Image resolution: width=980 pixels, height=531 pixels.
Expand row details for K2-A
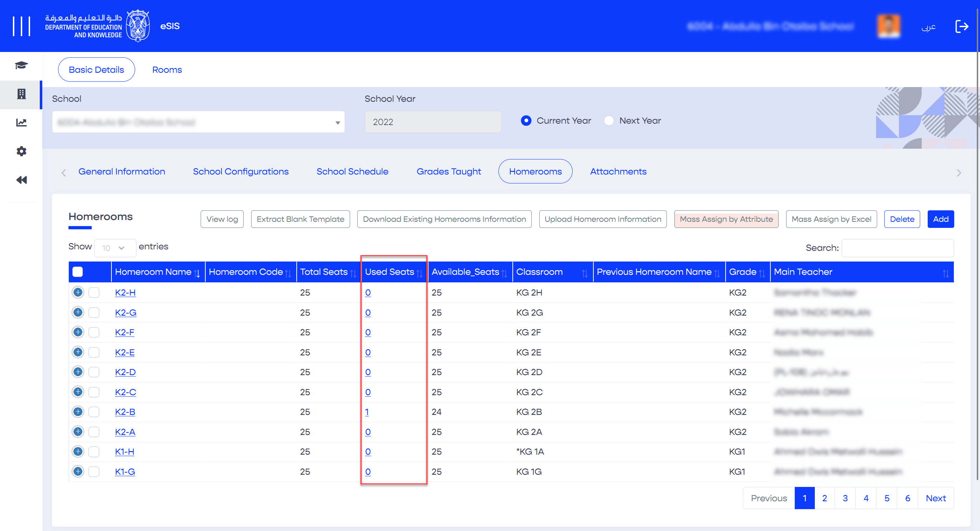(78, 432)
